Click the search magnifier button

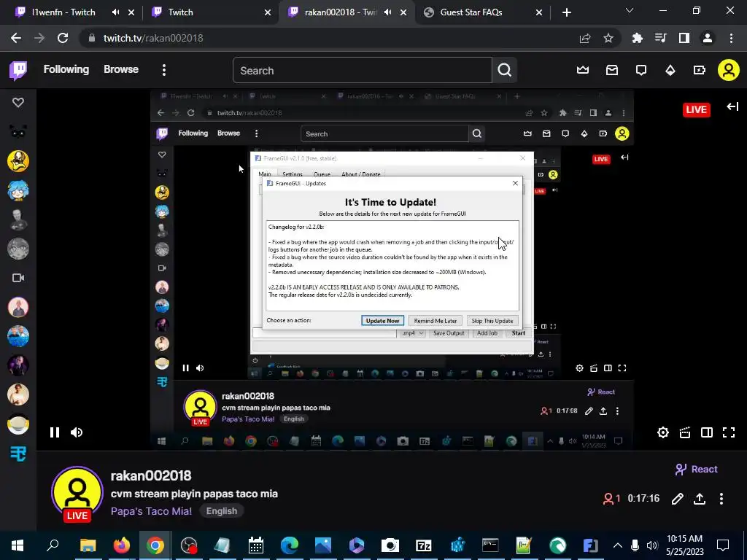coord(505,71)
